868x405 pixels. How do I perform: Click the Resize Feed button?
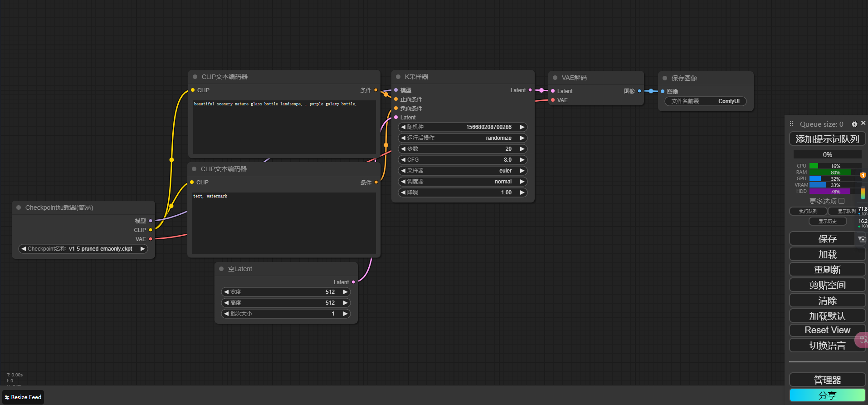[23, 397]
